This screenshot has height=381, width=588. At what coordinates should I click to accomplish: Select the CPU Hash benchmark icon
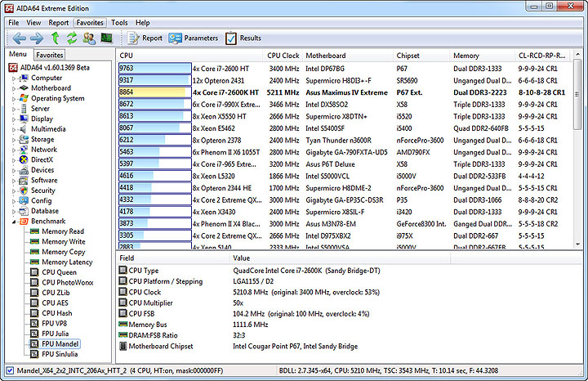tap(34, 313)
